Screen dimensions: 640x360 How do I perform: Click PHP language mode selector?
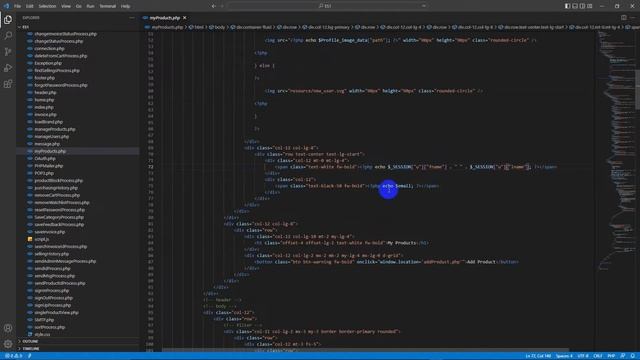(x=611, y=356)
